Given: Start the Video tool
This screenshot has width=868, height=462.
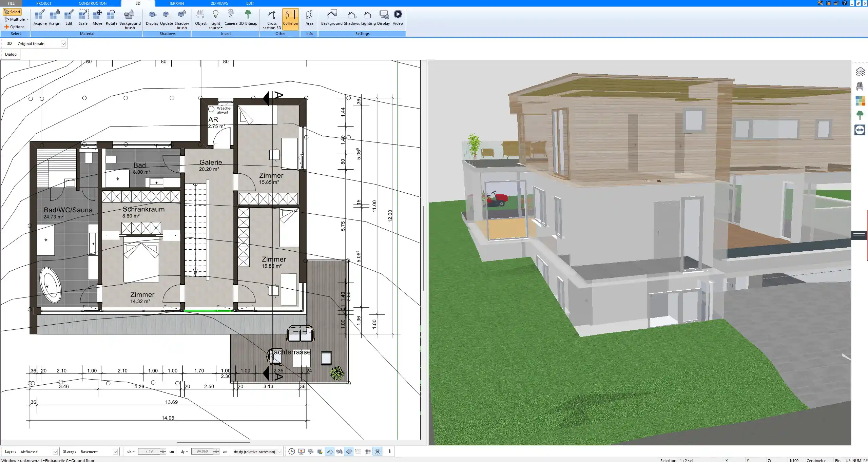Looking at the screenshot, I should [398, 18].
